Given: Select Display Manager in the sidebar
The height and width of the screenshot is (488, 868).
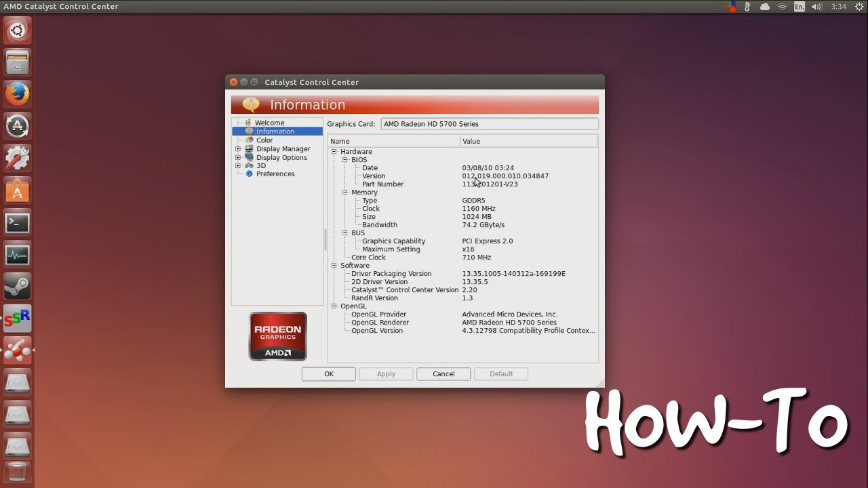Looking at the screenshot, I should (x=283, y=149).
